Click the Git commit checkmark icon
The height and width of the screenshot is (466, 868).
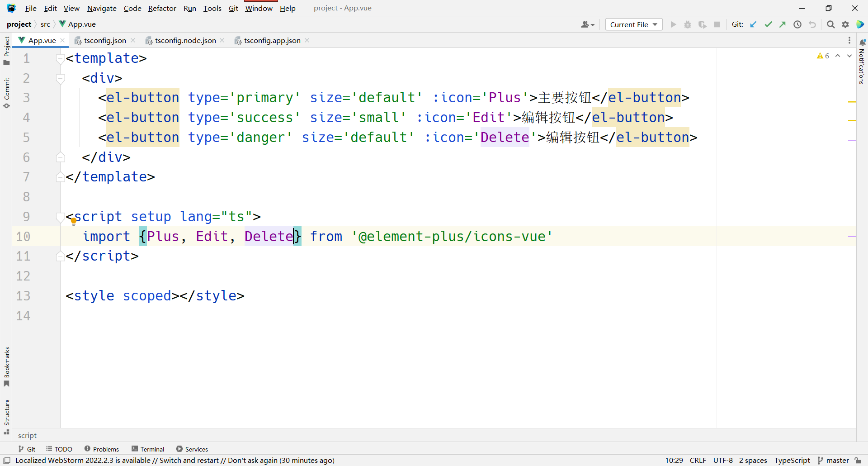[x=768, y=24]
